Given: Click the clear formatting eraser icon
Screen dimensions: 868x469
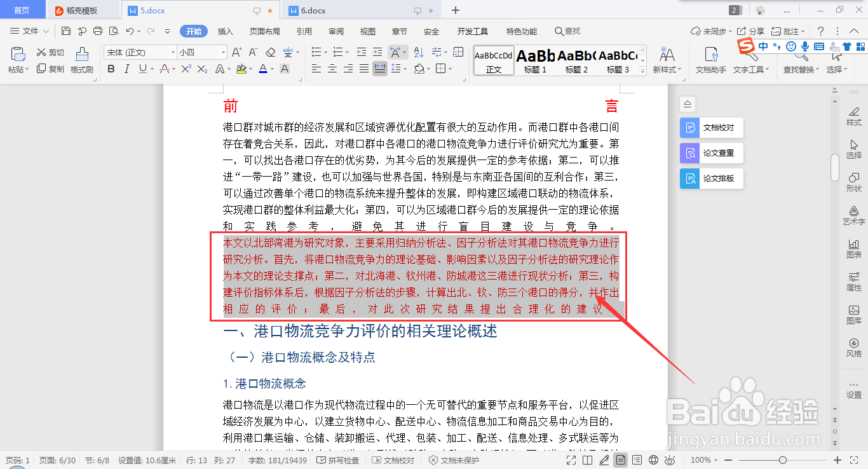Looking at the screenshot, I should pos(270,51).
